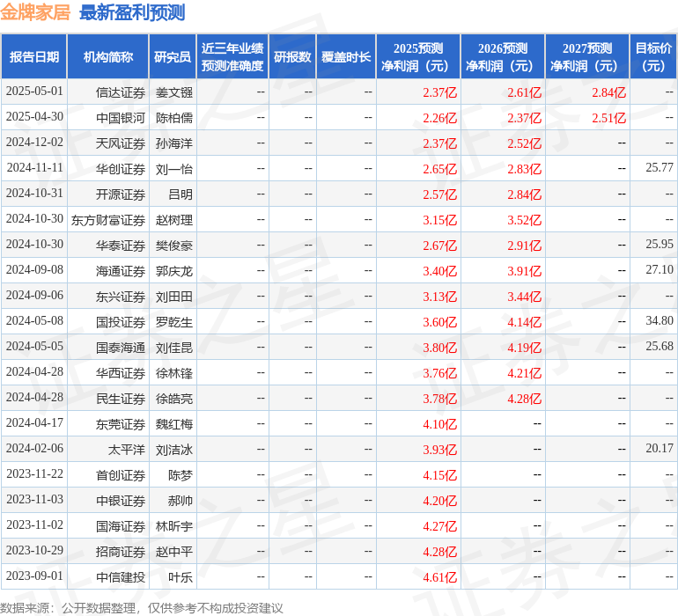Select the 东方财富证券 institution cell
Viewport: 678px width, 616px height.
[108, 220]
